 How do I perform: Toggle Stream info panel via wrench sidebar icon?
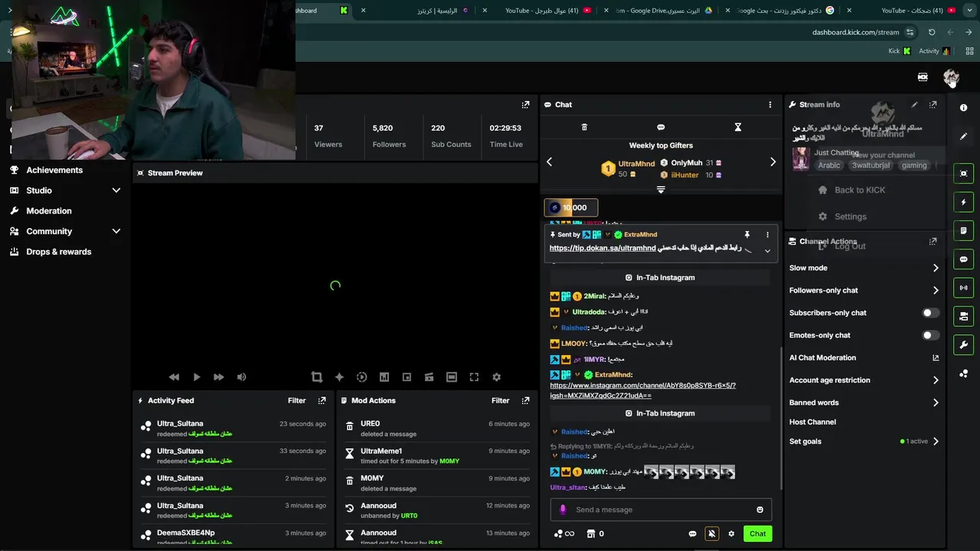coord(964,345)
